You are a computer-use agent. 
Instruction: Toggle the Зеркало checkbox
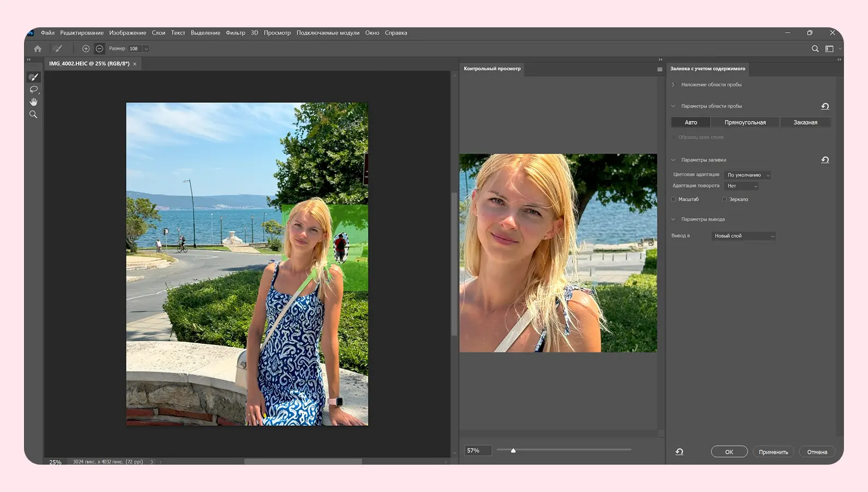point(724,200)
